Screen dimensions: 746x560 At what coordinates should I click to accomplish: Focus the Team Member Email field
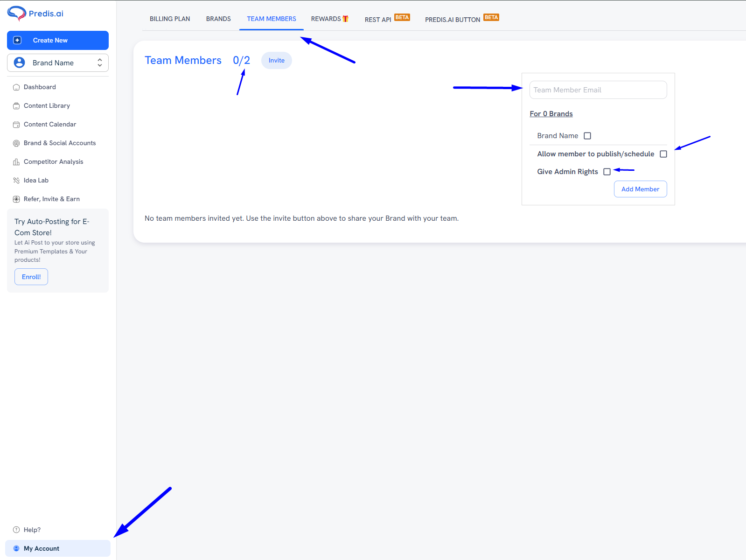point(598,90)
